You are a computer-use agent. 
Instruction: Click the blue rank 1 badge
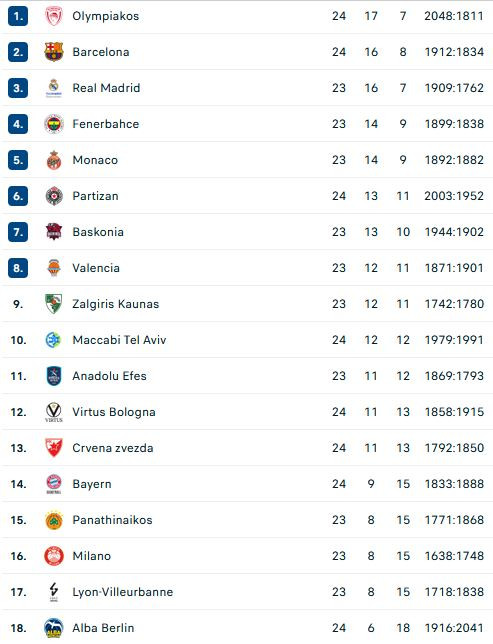18,16
